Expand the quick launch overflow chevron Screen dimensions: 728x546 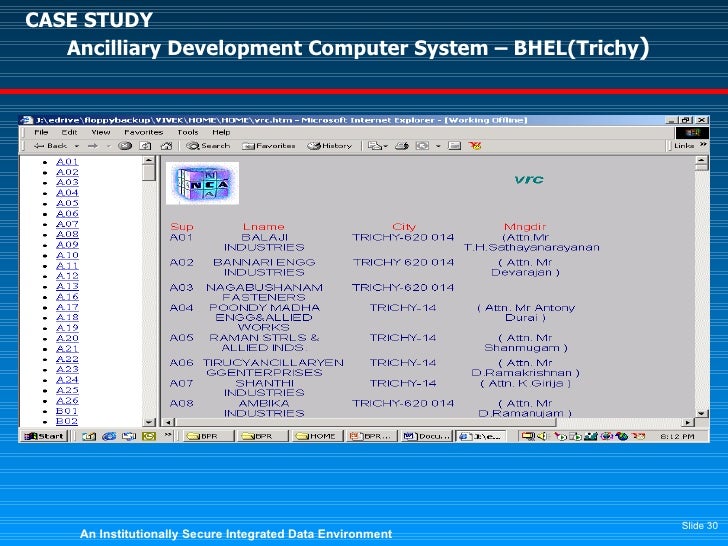168,435
